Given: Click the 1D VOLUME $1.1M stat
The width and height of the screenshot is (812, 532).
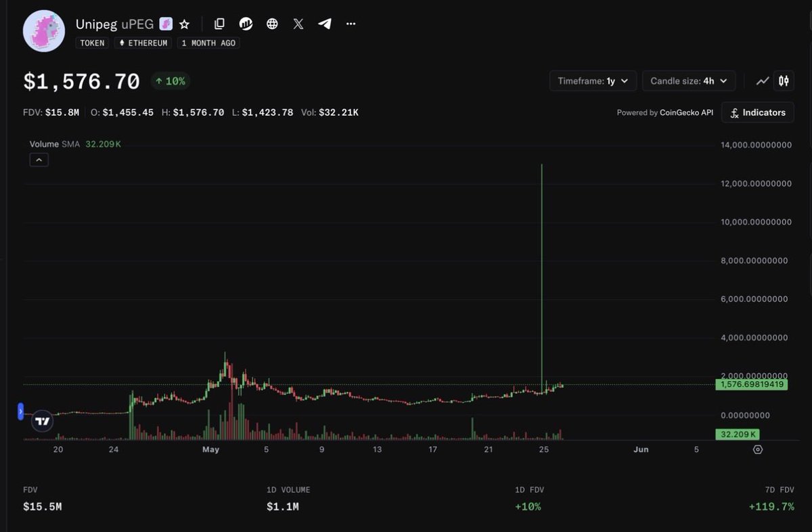Looking at the screenshot, I should click(288, 498).
